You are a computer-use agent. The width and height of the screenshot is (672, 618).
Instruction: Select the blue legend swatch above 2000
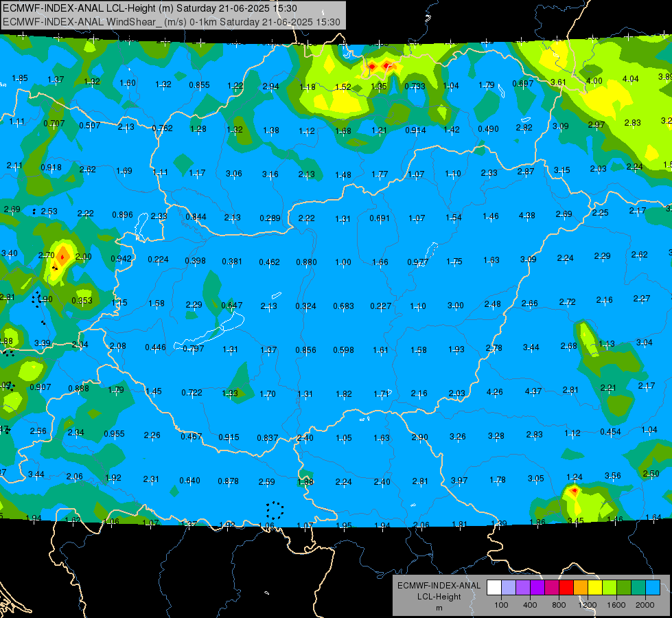[x=653, y=587]
